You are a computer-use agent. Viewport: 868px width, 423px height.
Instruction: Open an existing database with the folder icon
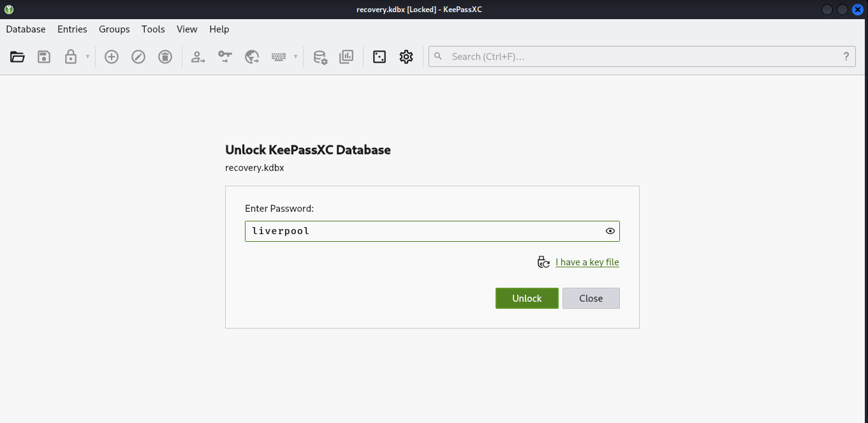click(17, 57)
